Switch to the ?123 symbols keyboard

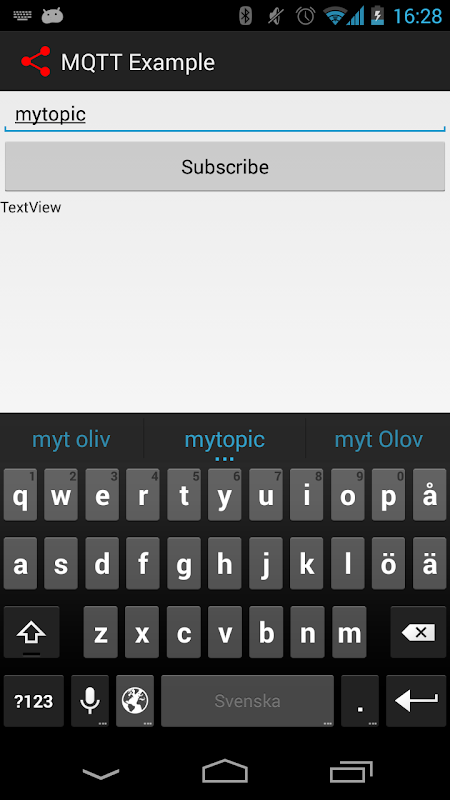34,701
